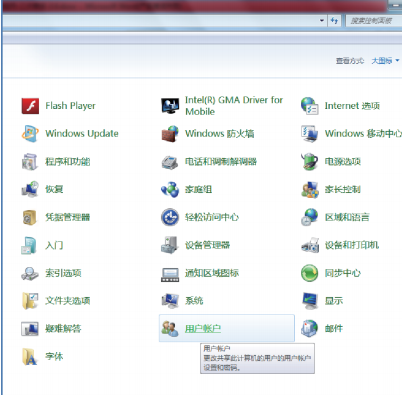This screenshot has height=395, width=402.
Task: Open the 用户帐户 link
Action: (x=203, y=329)
